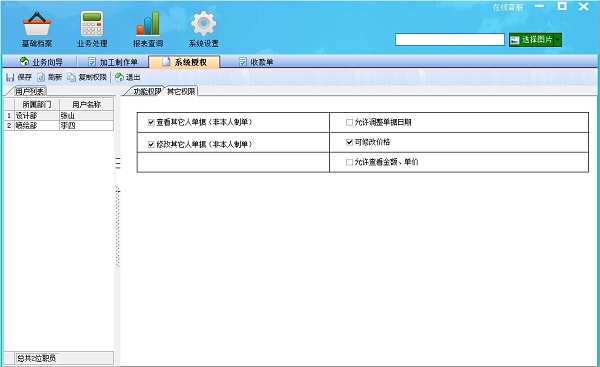
Task: Click the 刷新 refresh icon
Action: point(41,77)
